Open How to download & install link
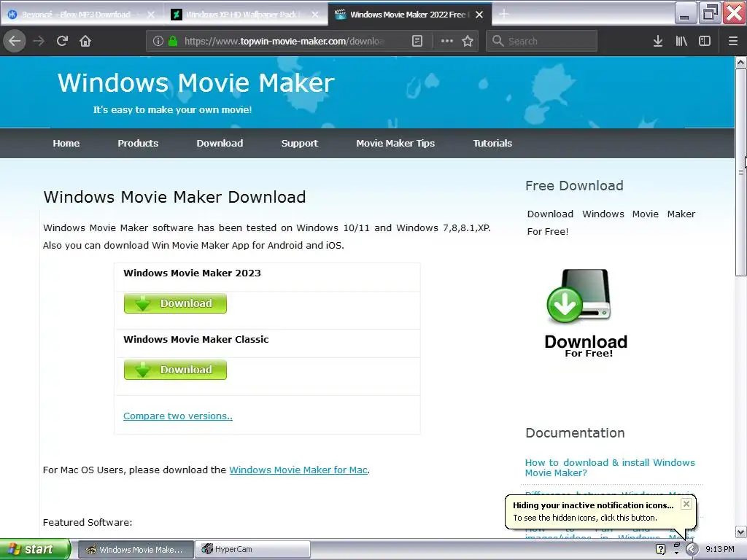Viewport: 747px width, 560px height. coord(609,467)
